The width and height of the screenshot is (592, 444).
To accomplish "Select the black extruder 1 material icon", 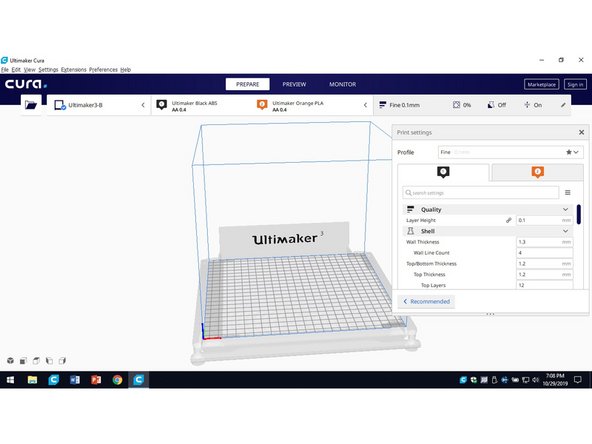I will click(162, 105).
